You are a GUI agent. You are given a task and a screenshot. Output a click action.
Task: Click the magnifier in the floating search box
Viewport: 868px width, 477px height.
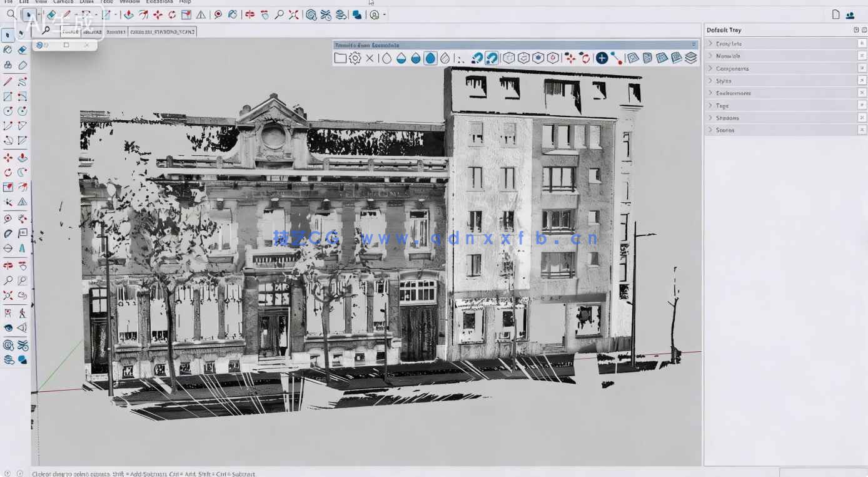coord(44,29)
